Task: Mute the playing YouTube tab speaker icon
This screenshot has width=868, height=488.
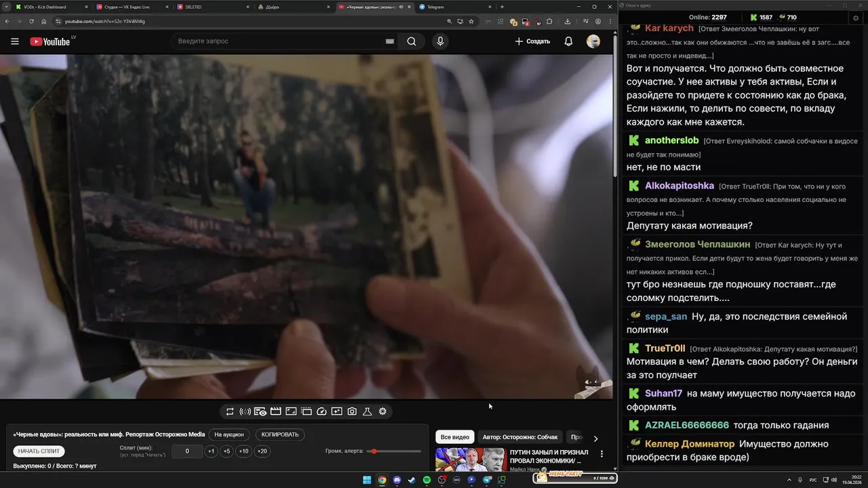Action: [x=401, y=7]
